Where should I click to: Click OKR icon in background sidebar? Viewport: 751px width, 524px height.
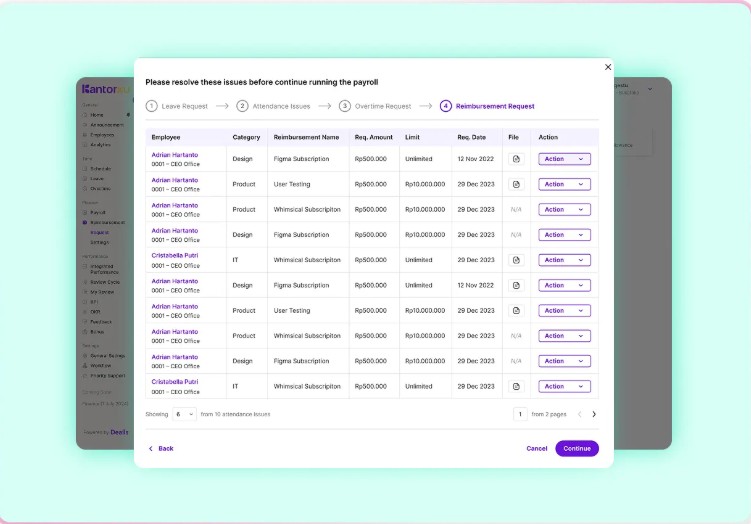85,312
